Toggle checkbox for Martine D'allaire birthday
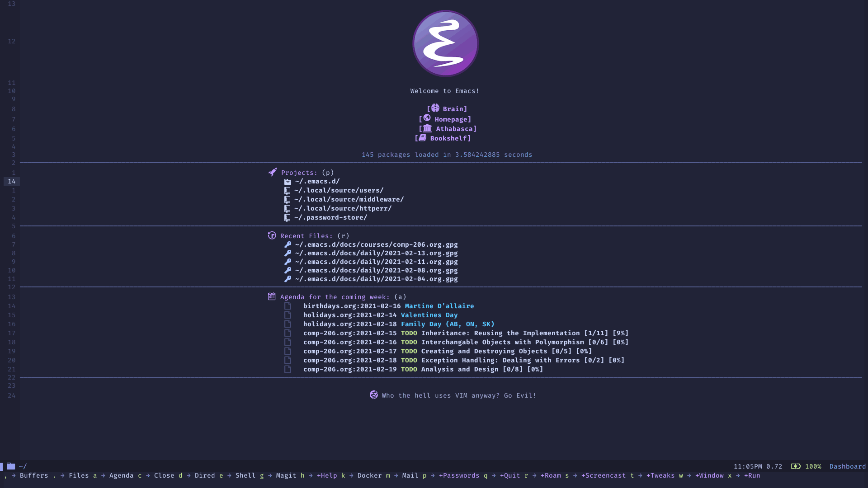The height and width of the screenshot is (488, 868). (x=287, y=305)
